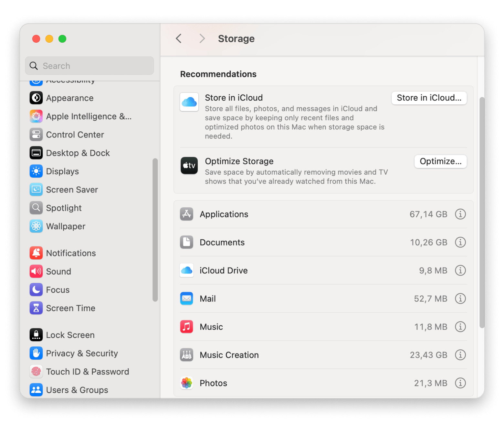
Task: Click the Applications row label
Action: click(224, 214)
